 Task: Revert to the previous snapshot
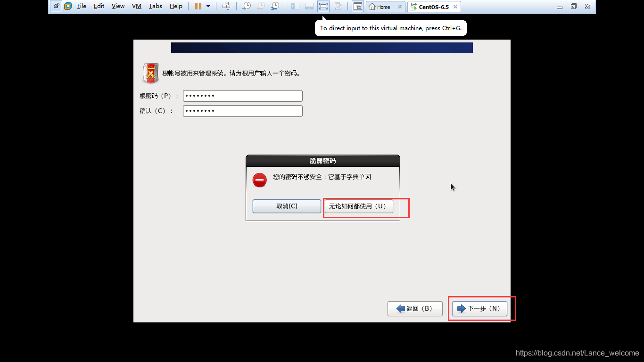pos(261,7)
